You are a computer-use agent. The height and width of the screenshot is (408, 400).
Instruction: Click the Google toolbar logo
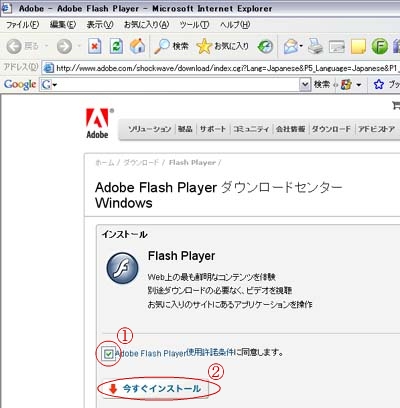click(x=20, y=84)
